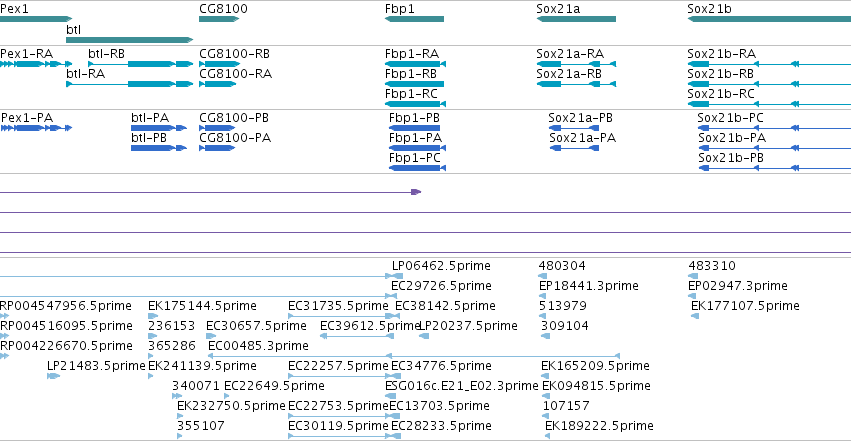Click protein feature btl-PA
This screenshot has height=441, width=851.
click(x=159, y=128)
